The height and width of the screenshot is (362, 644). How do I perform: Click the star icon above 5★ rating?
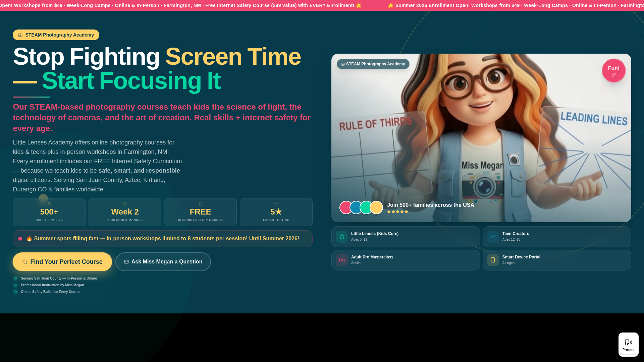276,204
